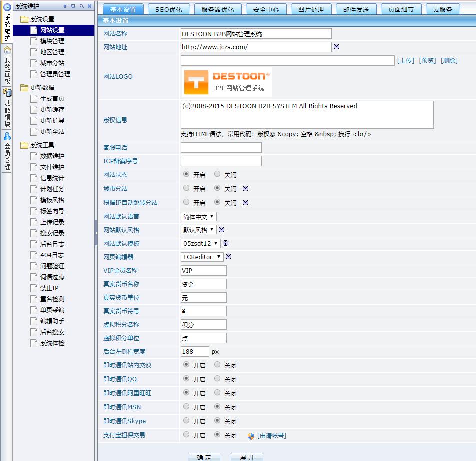This screenshot has width=476, height=461.
Task: Open 管理员管理 in sidebar tree
Action: point(55,74)
